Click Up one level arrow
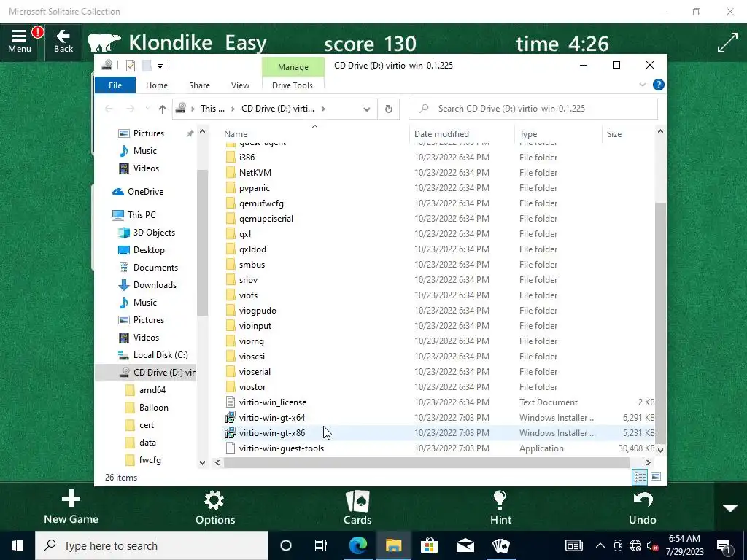This screenshot has width=747, height=560. 163,109
